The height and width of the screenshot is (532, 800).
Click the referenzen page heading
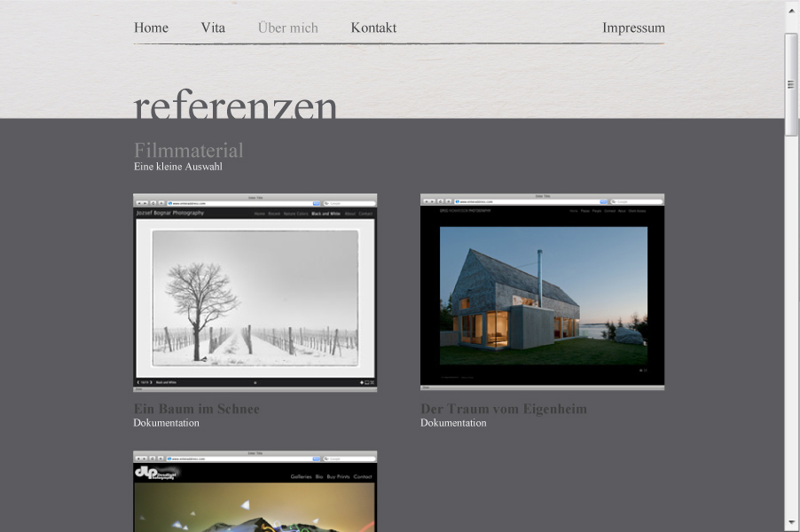pyautogui.click(x=235, y=105)
